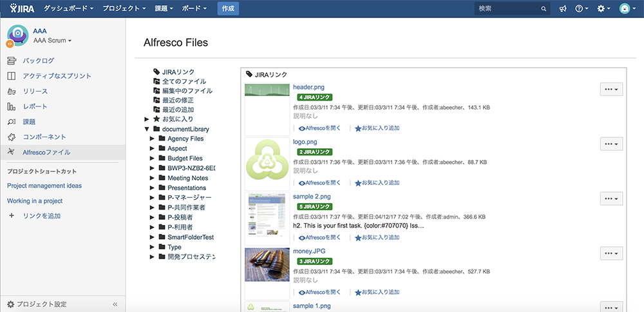
Task: Open the actions dropdown for money.JPG
Action: [x=612, y=253]
